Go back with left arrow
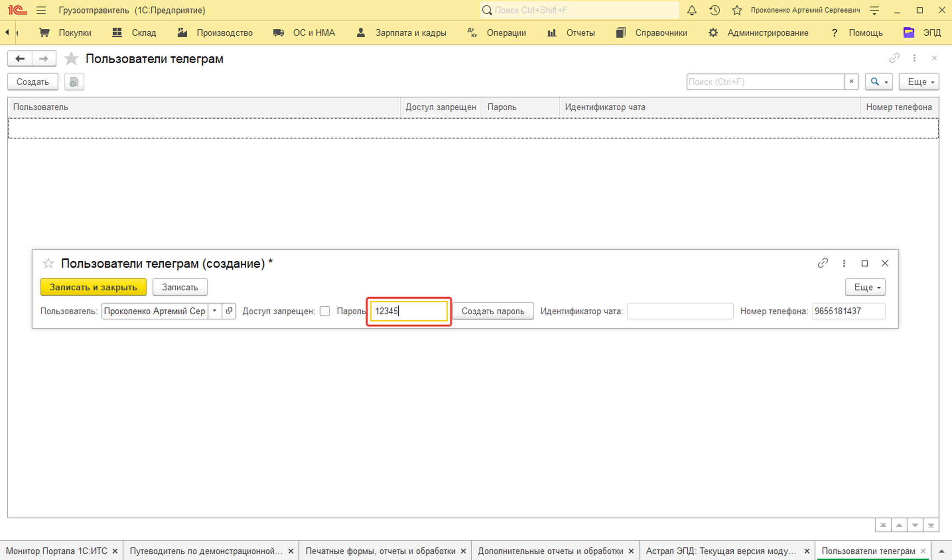The width and height of the screenshot is (952, 560). (20, 59)
